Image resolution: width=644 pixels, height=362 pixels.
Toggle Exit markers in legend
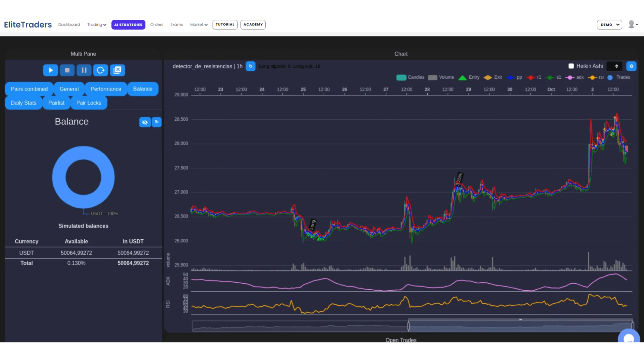point(493,77)
